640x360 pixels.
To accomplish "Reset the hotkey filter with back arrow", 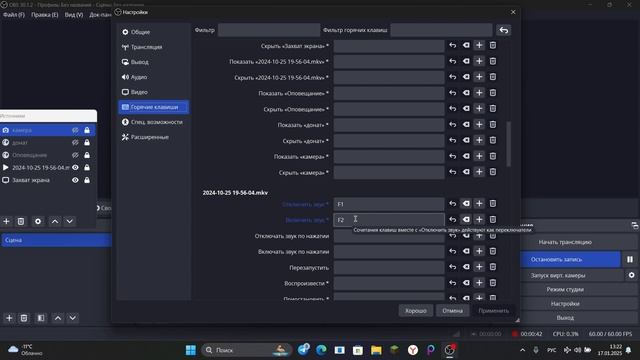I will [504, 30].
